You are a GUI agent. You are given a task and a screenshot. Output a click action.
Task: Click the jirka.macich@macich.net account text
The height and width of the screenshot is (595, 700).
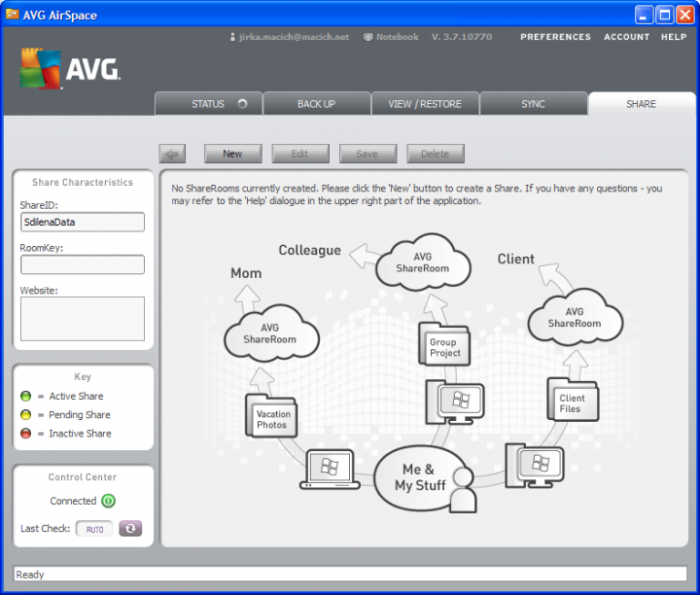[x=295, y=37]
